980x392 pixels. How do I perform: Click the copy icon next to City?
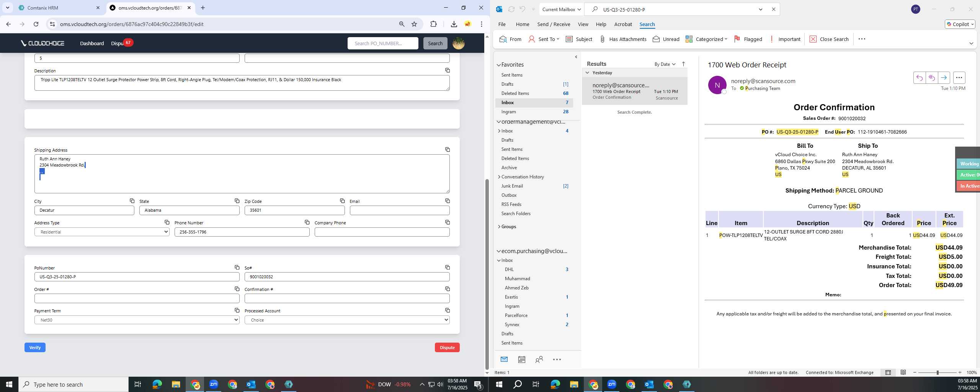coord(132,201)
